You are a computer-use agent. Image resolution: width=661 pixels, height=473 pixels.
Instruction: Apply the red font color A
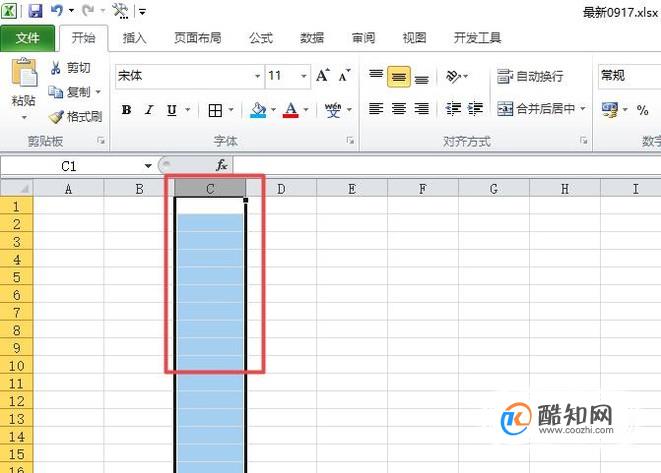(x=290, y=110)
